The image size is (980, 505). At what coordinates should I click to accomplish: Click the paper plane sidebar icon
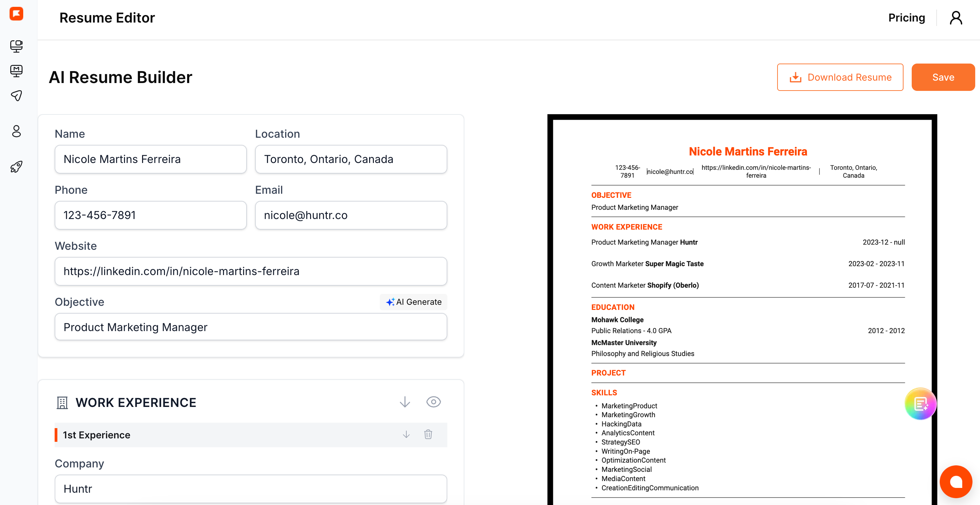pyautogui.click(x=16, y=96)
